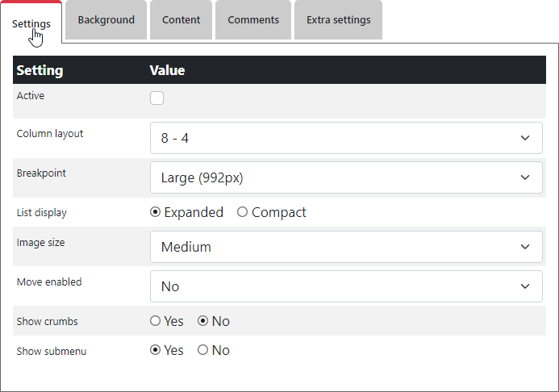Open the Breakpoint dropdown
Screen dimensions: 559x392
coord(346,177)
